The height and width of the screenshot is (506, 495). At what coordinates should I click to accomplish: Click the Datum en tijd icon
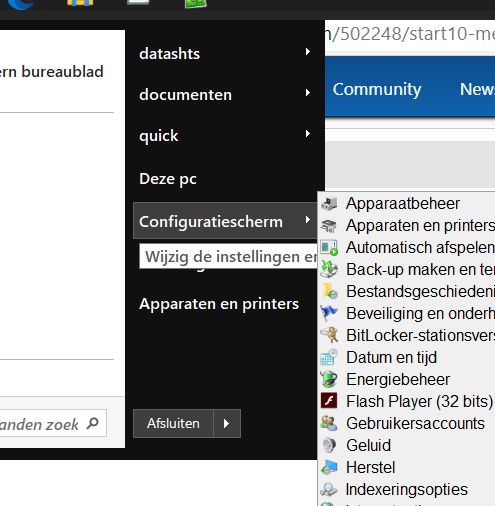[329, 357]
